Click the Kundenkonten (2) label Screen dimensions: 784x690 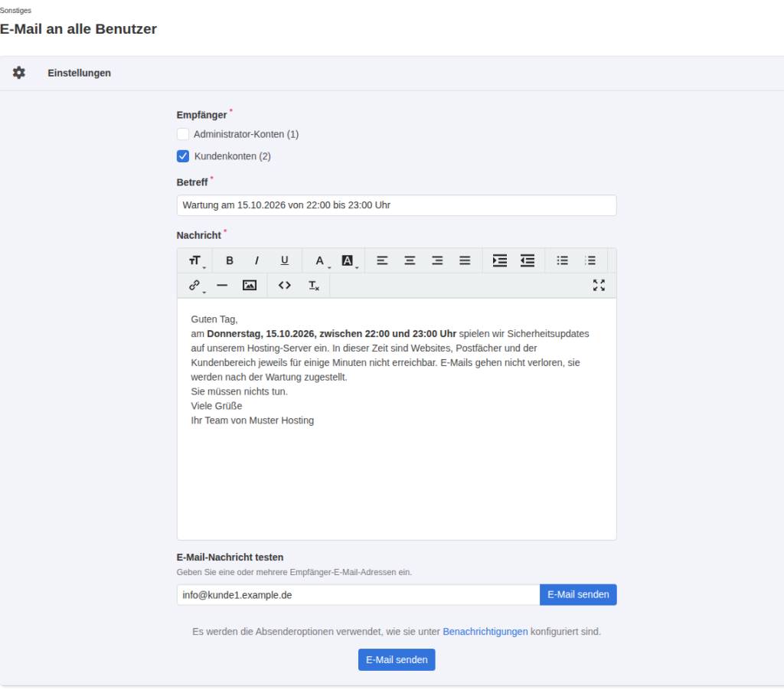(233, 156)
